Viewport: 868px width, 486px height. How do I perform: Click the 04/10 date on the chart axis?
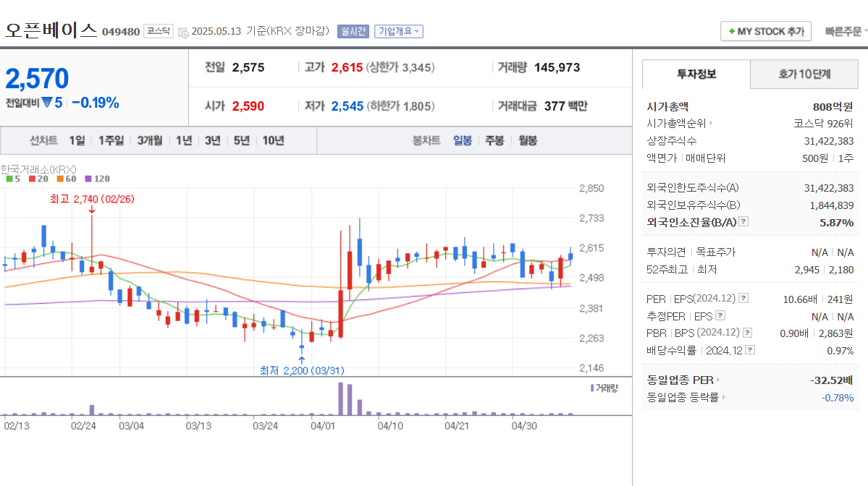point(390,426)
